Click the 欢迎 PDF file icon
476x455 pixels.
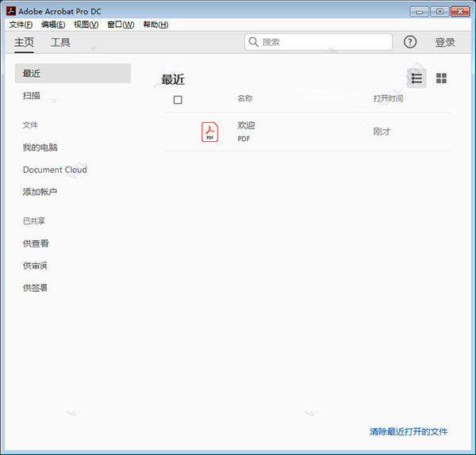tap(209, 132)
